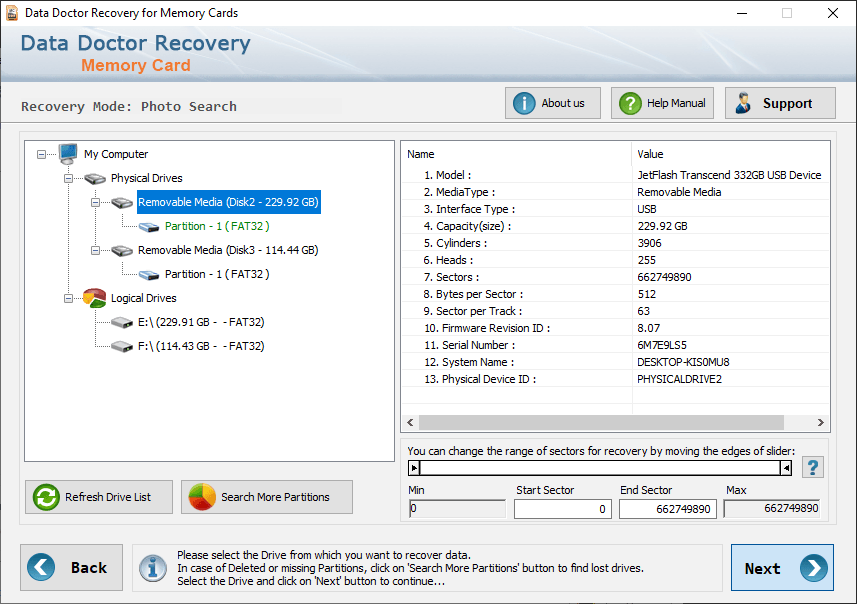The height and width of the screenshot is (604, 857).
Task: Select logical drive E:\ (229.91 GB)
Action: (x=201, y=322)
